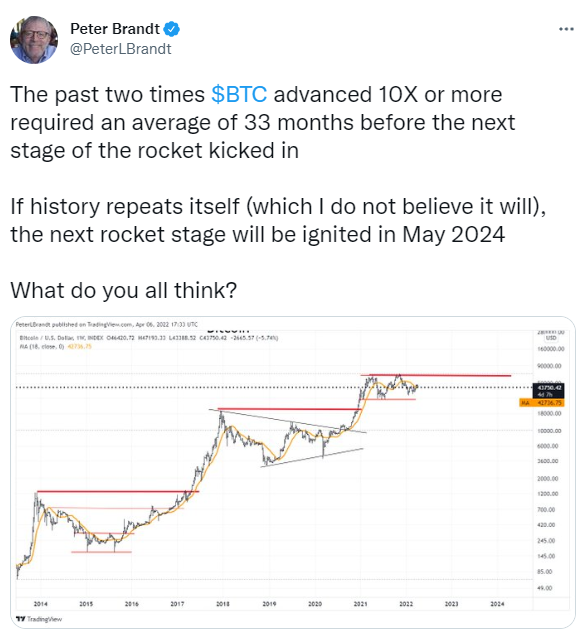
Task: Open the tweet's three-dot more menu
Action: [x=566, y=29]
